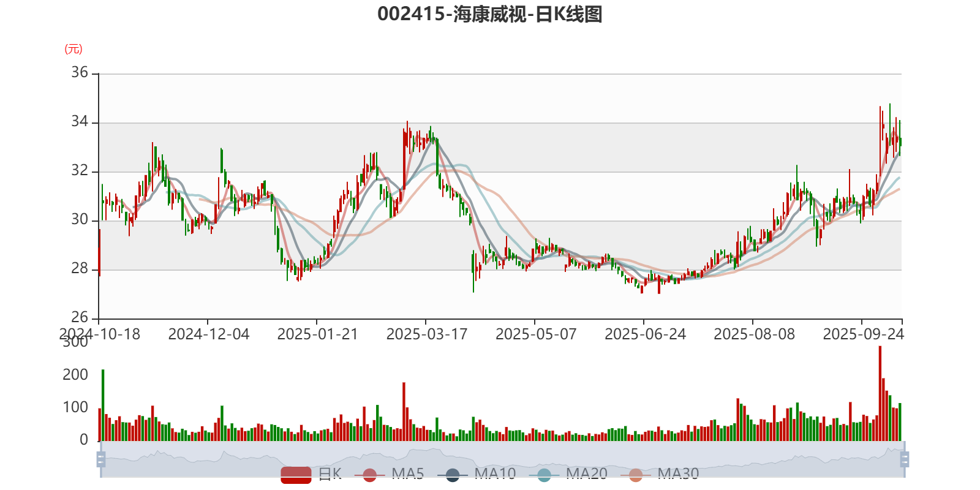Viewport: 980px width, 490px height.
Task: Click the 2024-12-04 date axis label
Action: (x=209, y=334)
